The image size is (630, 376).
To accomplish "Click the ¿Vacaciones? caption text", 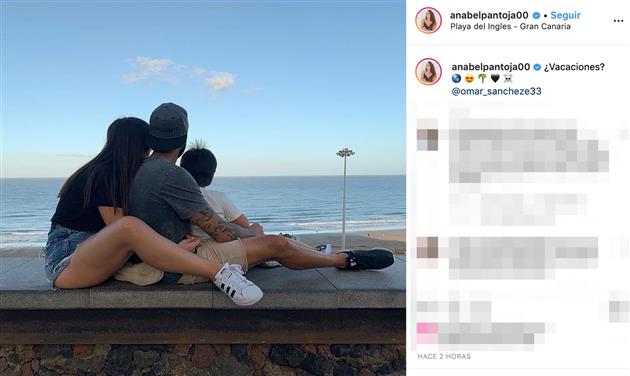I will pyautogui.click(x=574, y=67).
